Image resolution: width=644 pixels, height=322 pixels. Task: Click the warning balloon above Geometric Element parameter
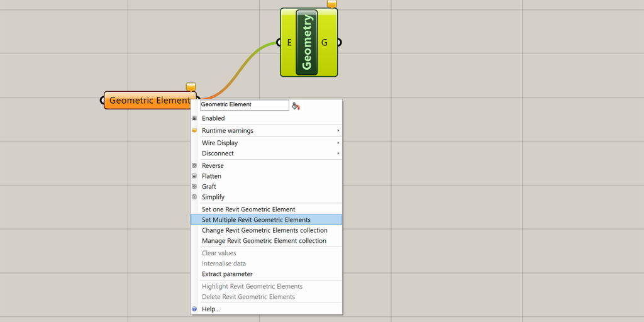coord(191,87)
